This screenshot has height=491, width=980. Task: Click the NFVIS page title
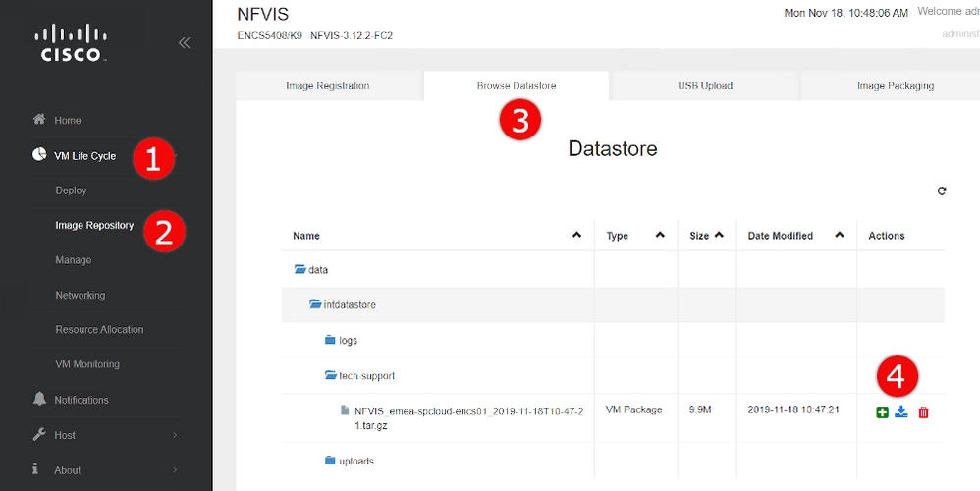pos(263,15)
